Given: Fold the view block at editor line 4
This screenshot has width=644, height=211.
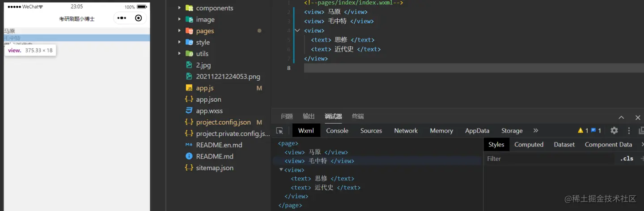Looking at the screenshot, I should click(298, 30).
